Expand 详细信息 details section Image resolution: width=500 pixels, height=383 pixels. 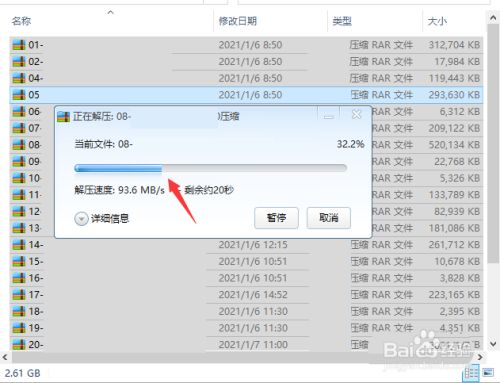click(x=81, y=219)
